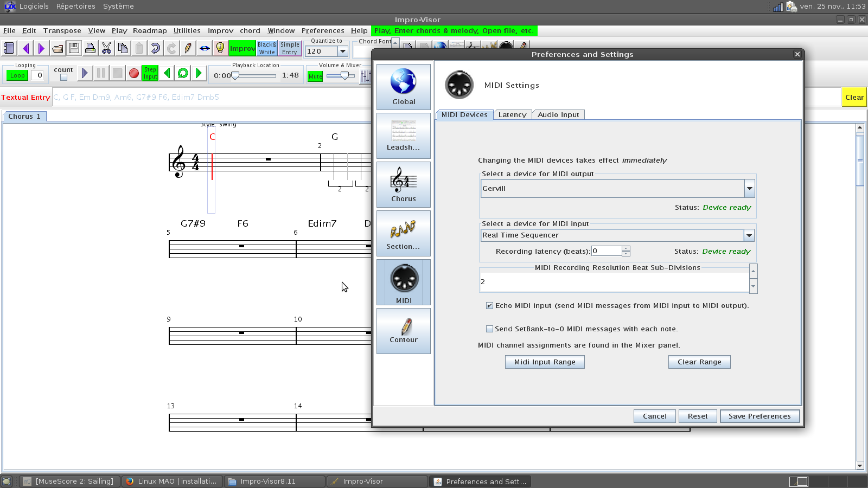Enable Send SetBank-to-0 MIDI messages checkbox
The height and width of the screenshot is (488, 868).
(x=489, y=329)
